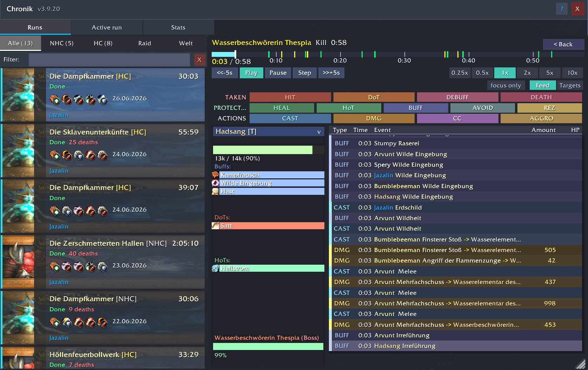588x370 pixels.
Task: Set playback speed to 5x
Action: point(550,73)
